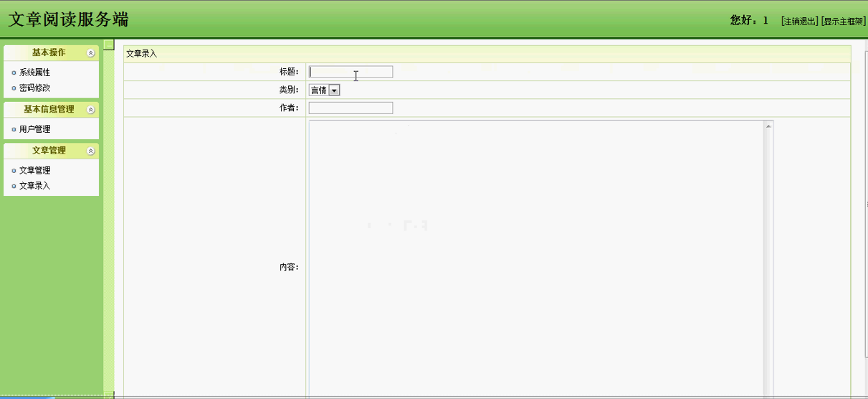
Task: Click the content textarea scroll-up arrow
Action: pyautogui.click(x=768, y=126)
